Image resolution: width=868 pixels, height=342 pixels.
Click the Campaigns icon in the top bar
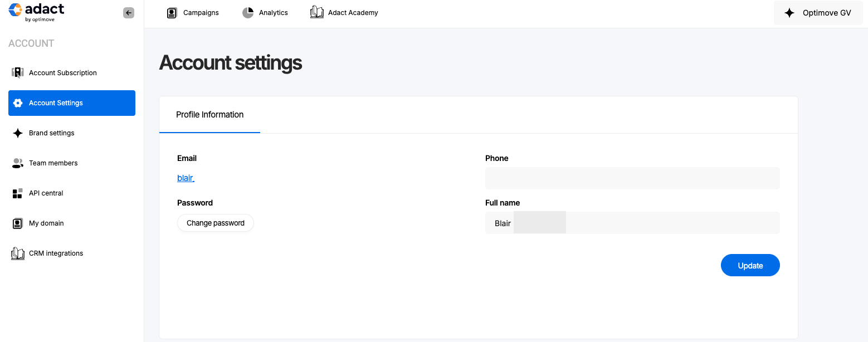172,12
